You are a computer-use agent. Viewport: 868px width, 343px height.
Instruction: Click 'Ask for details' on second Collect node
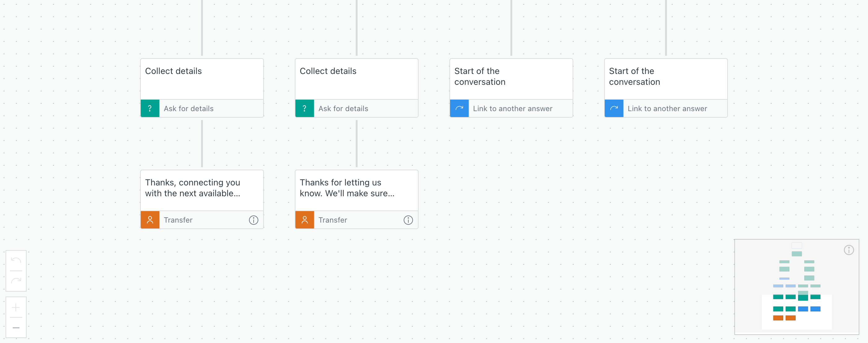(x=343, y=109)
